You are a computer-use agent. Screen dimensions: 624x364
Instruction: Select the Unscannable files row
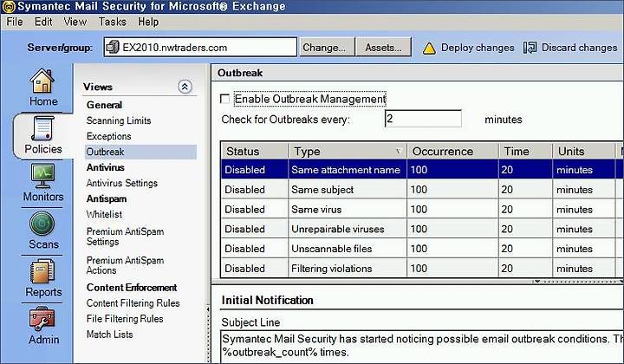(x=423, y=249)
